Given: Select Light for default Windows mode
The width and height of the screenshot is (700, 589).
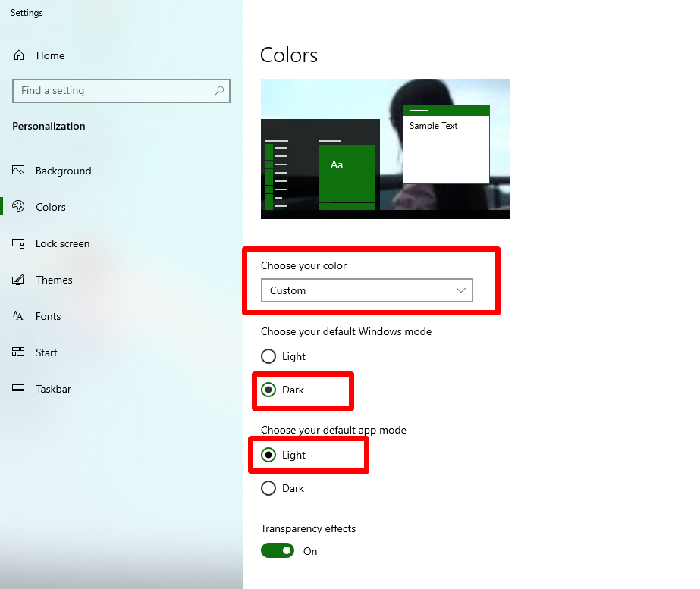Looking at the screenshot, I should (268, 356).
